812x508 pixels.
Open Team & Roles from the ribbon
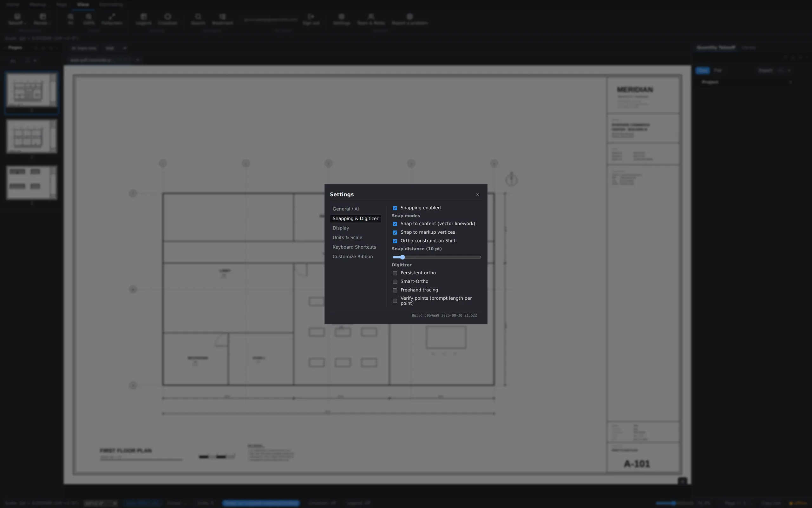pos(371,19)
